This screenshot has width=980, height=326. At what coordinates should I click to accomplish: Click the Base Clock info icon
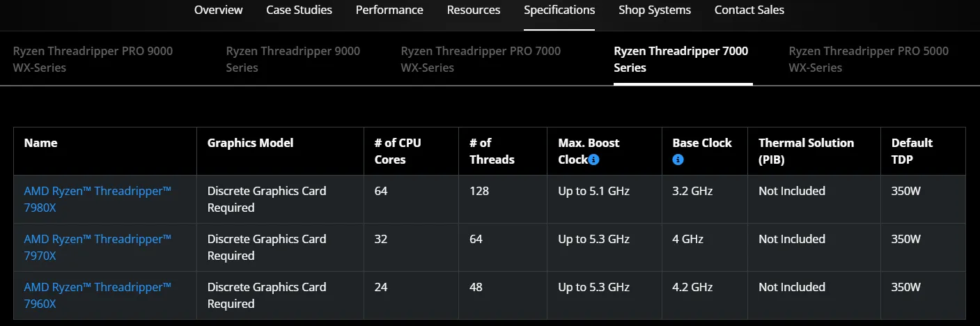678,160
